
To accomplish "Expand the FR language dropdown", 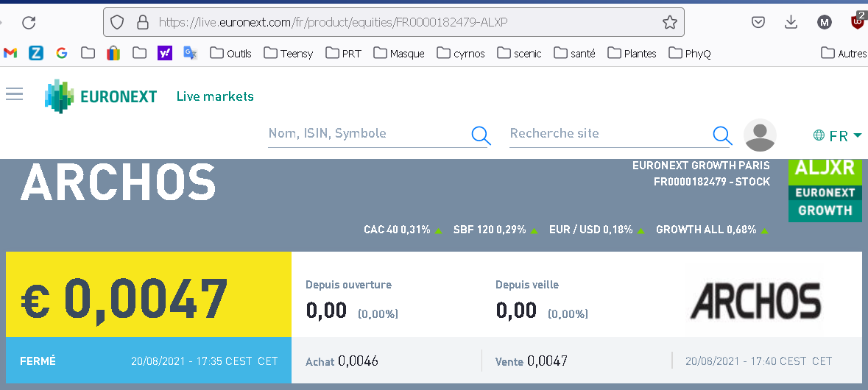I will click(838, 135).
